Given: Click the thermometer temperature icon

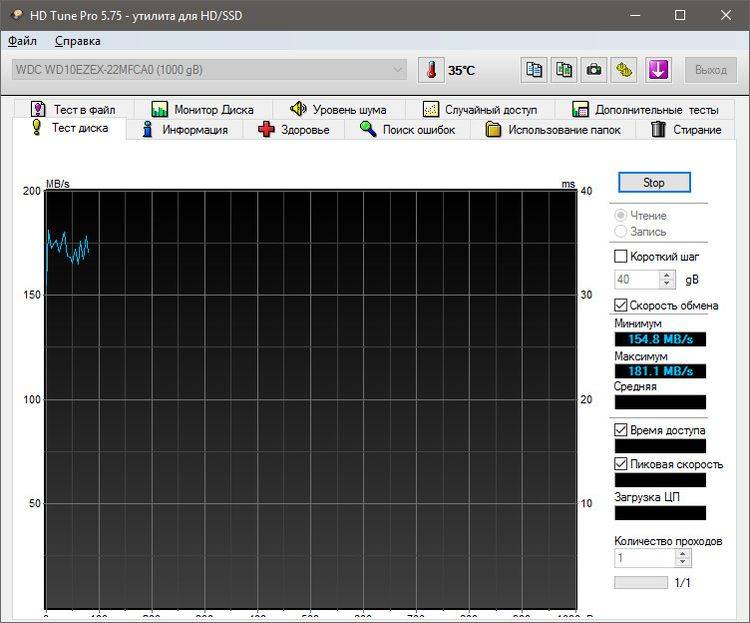Looking at the screenshot, I should [x=431, y=70].
